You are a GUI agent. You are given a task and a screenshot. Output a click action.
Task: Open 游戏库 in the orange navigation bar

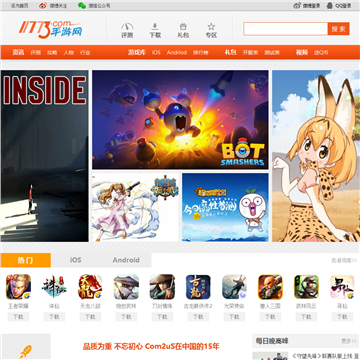[137, 52]
